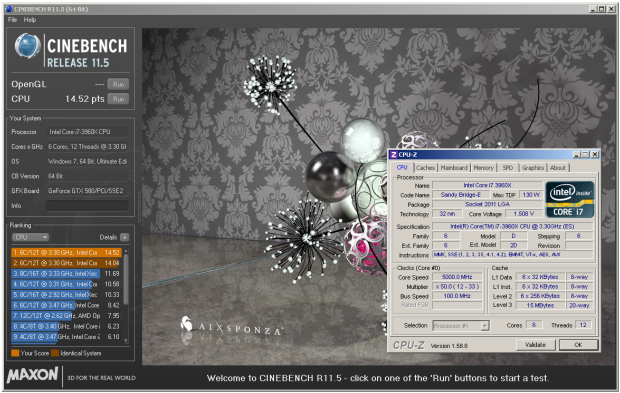The image size is (620, 393).
Task: Minimize the Cinebench window
Action: click(593, 9)
